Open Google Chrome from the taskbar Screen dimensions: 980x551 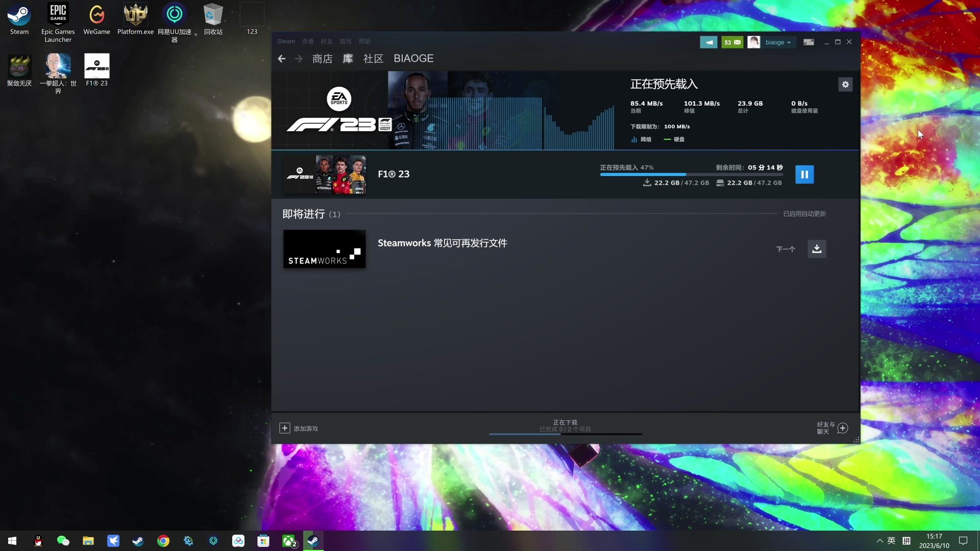click(163, 541)
